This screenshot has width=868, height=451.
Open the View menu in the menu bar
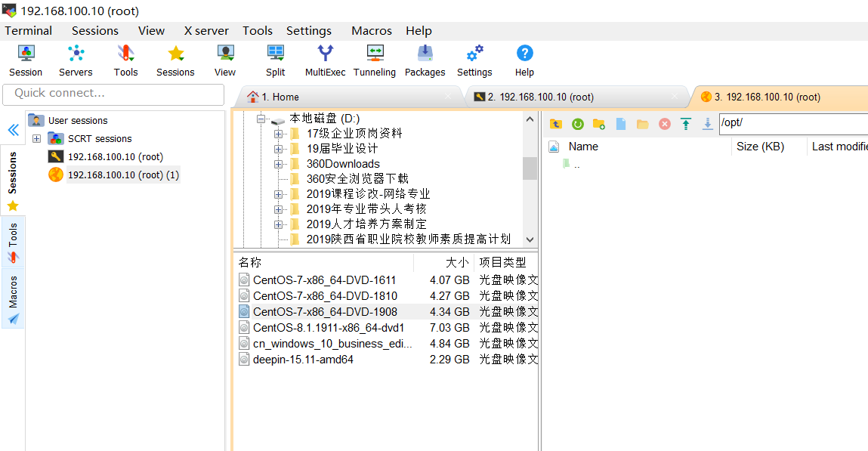pyautogui.click(x=151, y=31)
